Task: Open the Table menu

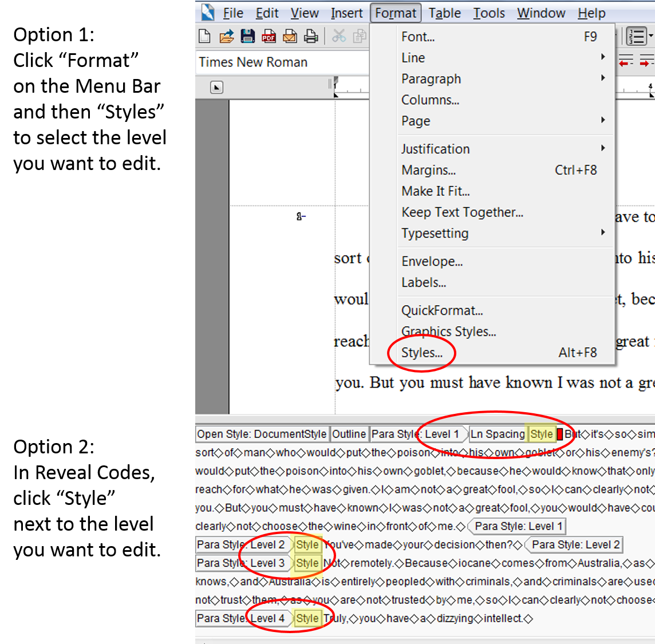Action: pos(444,13)
